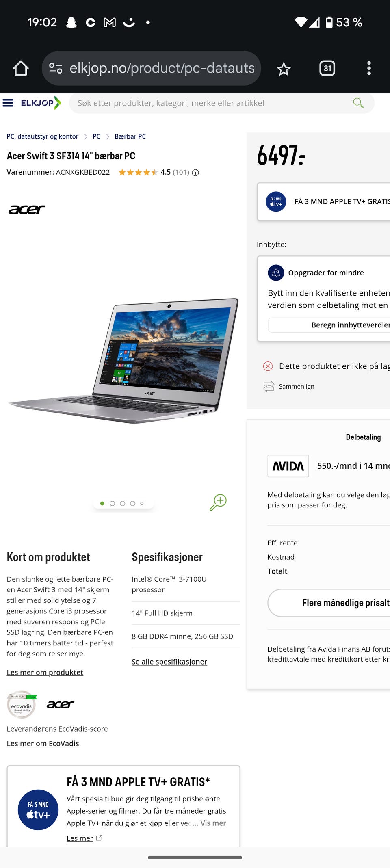Expand Apple TV+ text with Vis mer
This screenshot has height=868, width=390.
click(213, 823)
